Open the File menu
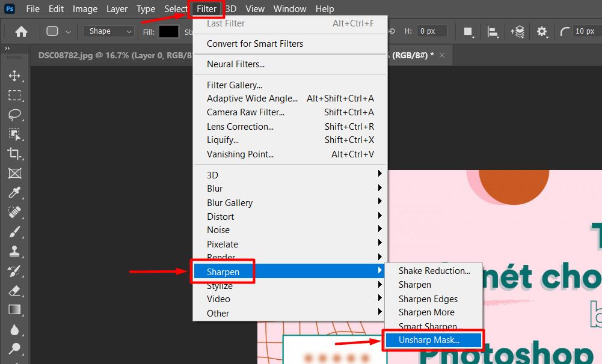Image resolution: width=602 pixels, height=364 pixels. (32, 9)
